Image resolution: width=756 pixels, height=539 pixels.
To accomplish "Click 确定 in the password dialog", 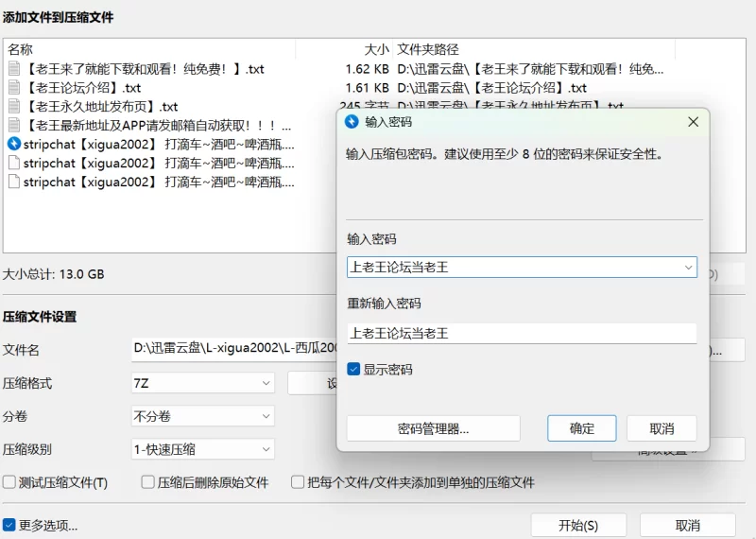I will tap(582, 428).
